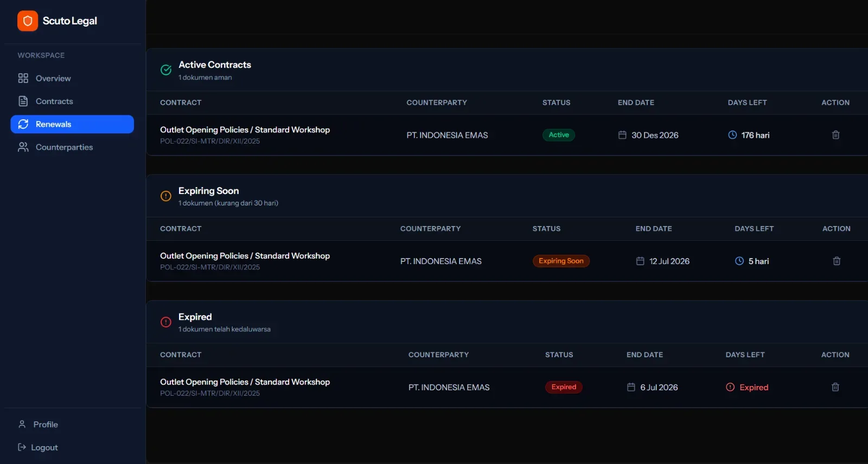Click calendar icon next to 12 Jul 2026

[640, 261]
